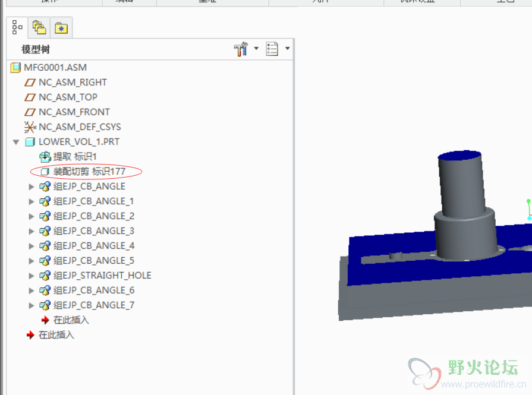Click the NC_ASM_TOP datum plane icon

(30, 97)
